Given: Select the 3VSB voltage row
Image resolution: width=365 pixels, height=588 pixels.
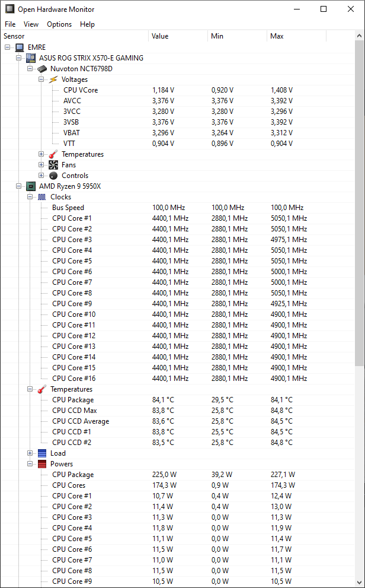Looking at the screenshot, I should pyautogui.click(x=177, y=122).
